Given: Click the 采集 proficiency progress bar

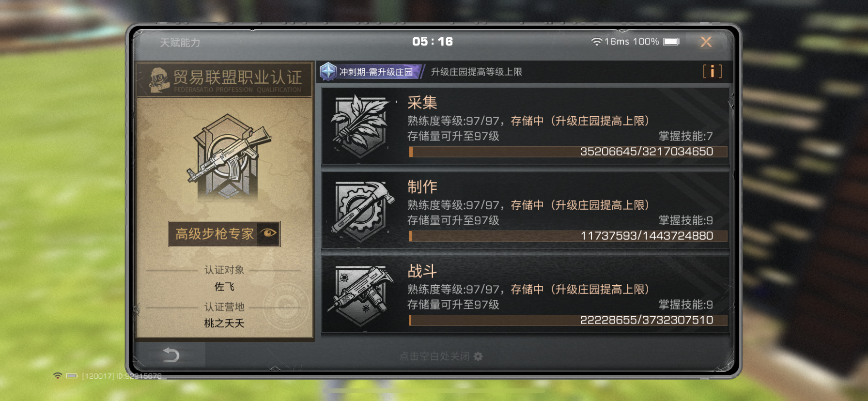Looking at the screenshot, I should pyautogui.click(x=568, y=152).
